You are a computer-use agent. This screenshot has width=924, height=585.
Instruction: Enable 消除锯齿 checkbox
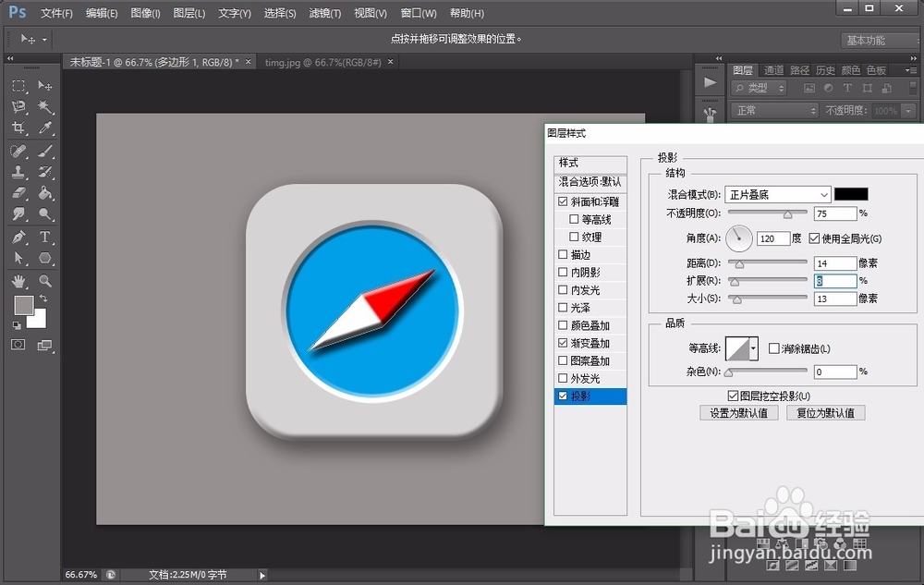[773, 348]
